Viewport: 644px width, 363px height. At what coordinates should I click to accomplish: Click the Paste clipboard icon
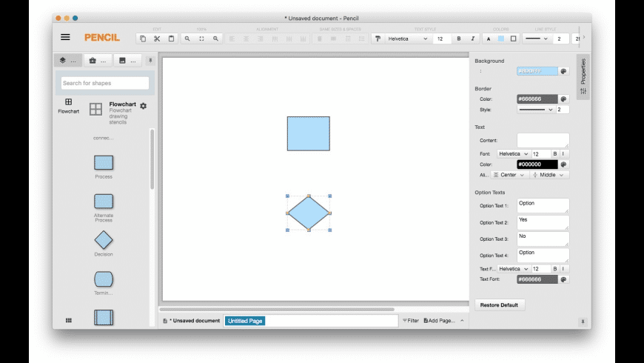[x=171, y=39]
